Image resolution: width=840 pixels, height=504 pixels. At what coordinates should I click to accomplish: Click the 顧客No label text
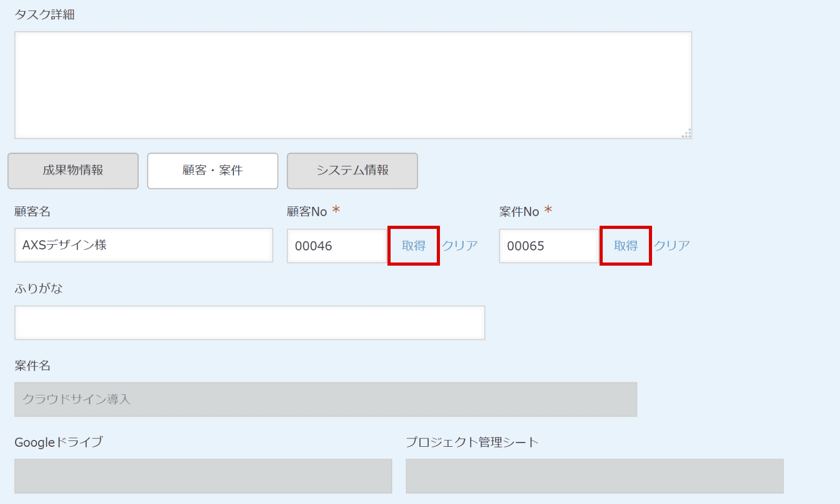tap(307, 212)
